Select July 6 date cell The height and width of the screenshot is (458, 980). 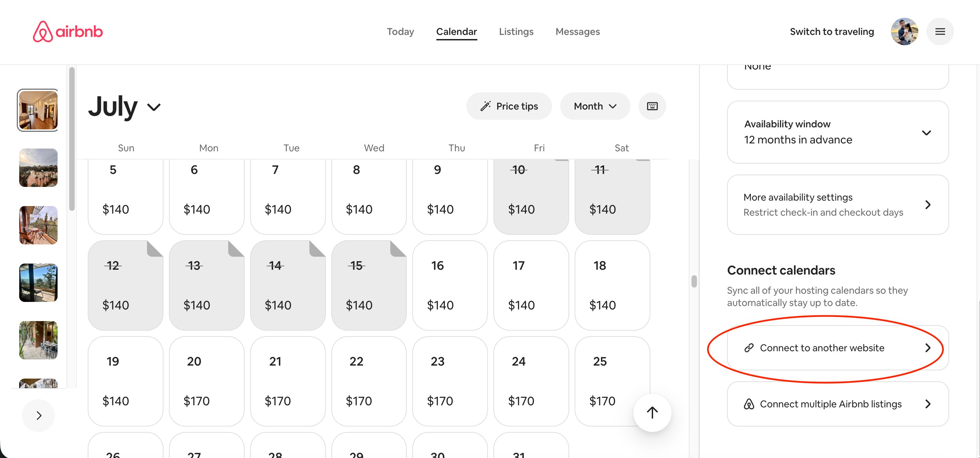207,196
